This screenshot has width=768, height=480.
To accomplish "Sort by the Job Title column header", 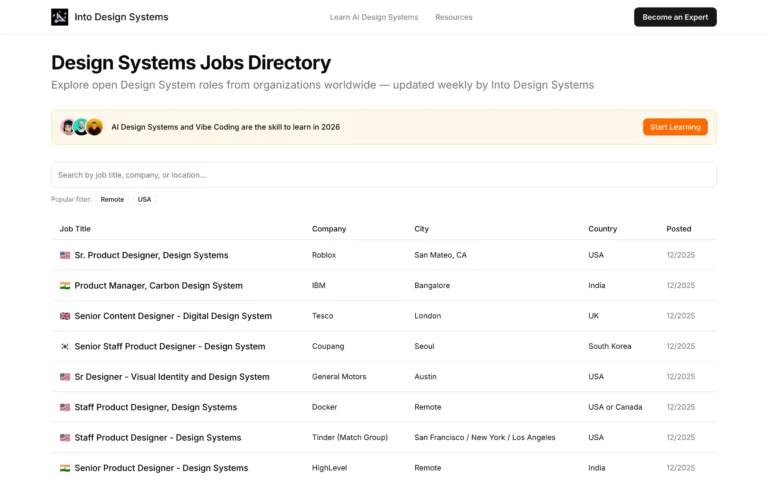I will coord(75,229).
